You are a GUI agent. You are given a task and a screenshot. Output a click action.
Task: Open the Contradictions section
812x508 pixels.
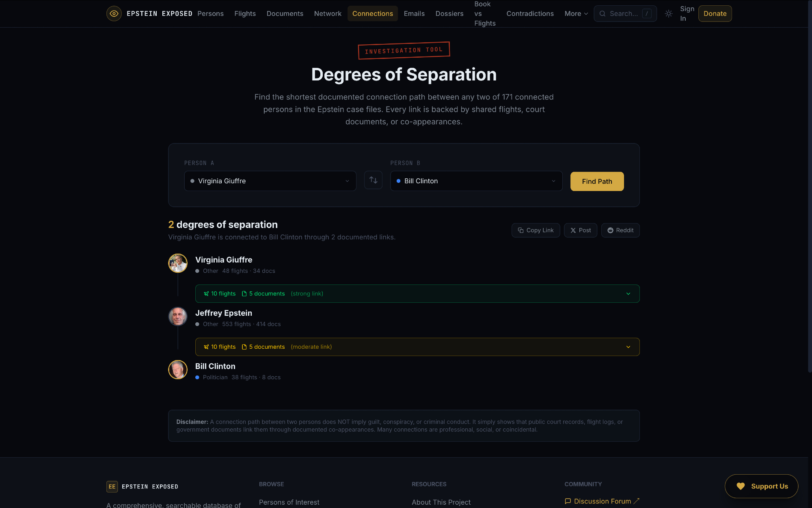(530, 14)
